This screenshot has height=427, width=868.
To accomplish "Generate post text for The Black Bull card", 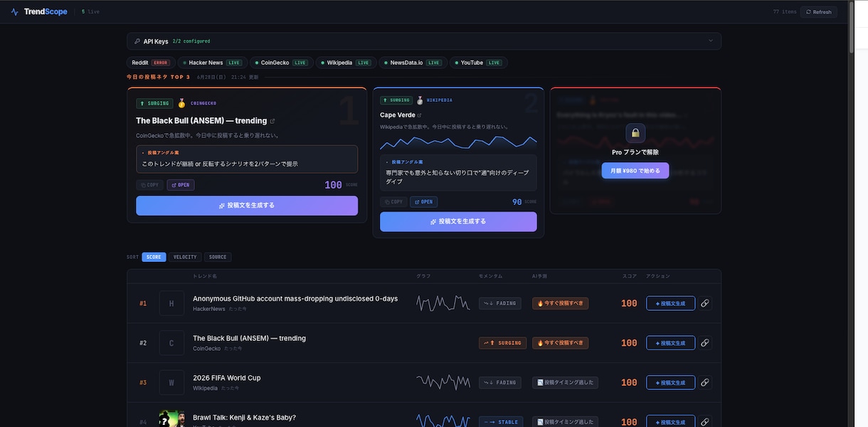I will coord(247,206).
